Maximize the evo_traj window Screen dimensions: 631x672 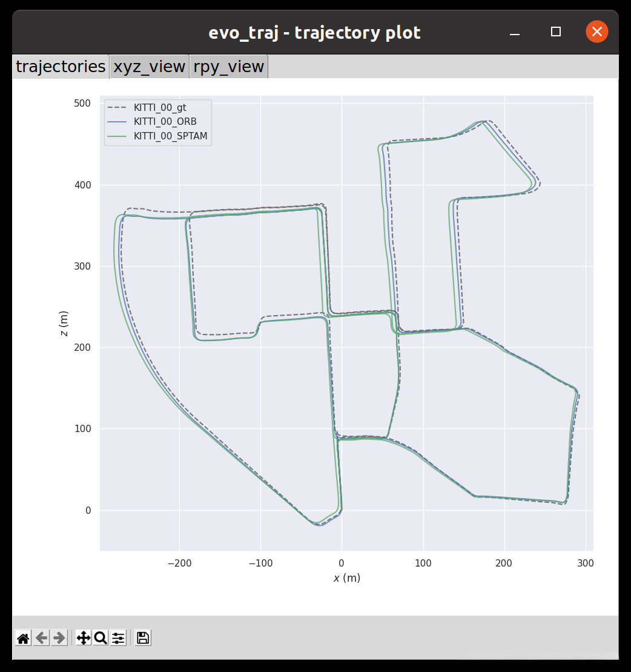[556, 32]
